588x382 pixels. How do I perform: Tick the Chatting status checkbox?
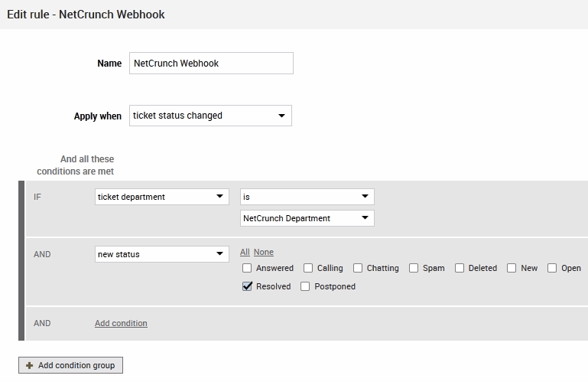[x=358, y=268]
